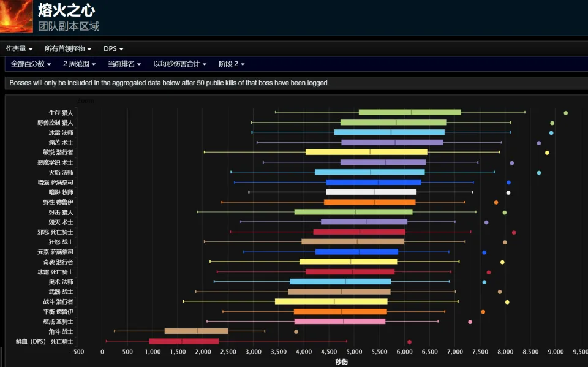Click the 野兽控制 猎人 row label
This screenshot has height=367, width=588.
click(55, 123)
